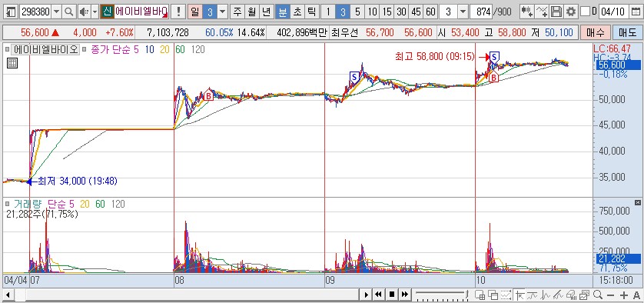The image size is (644, 303).
Task: Click the stock code field showing 298380
Action: click(35, 12)
